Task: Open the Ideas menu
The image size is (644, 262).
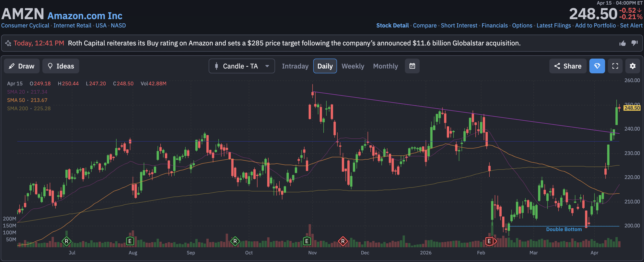Action: 61,66
